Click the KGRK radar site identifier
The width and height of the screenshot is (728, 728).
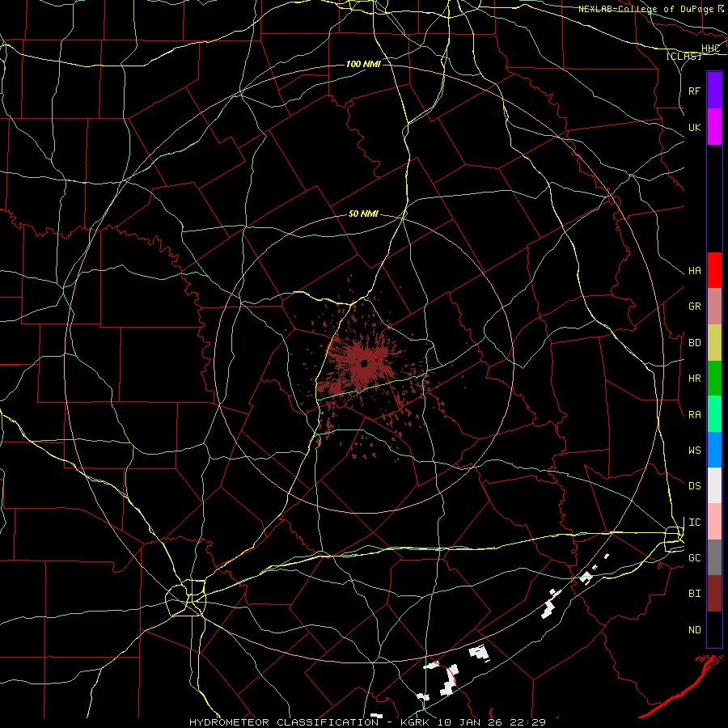417,722
